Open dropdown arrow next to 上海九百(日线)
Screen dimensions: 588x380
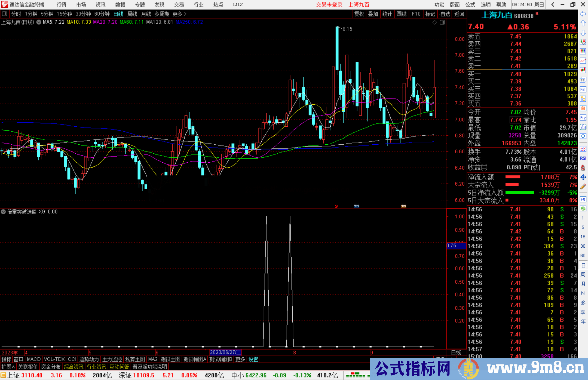coord(39,22)
